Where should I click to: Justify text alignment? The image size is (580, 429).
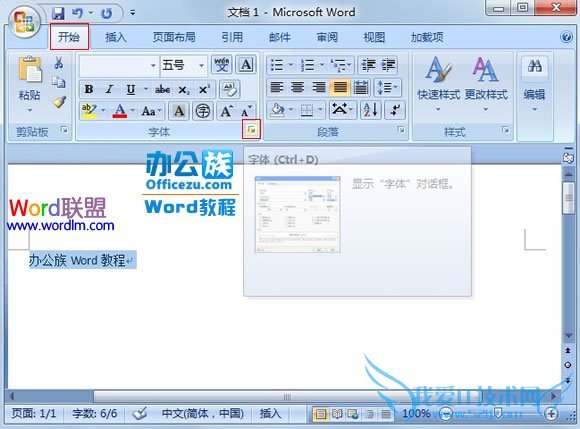click(x=340, y=88)
